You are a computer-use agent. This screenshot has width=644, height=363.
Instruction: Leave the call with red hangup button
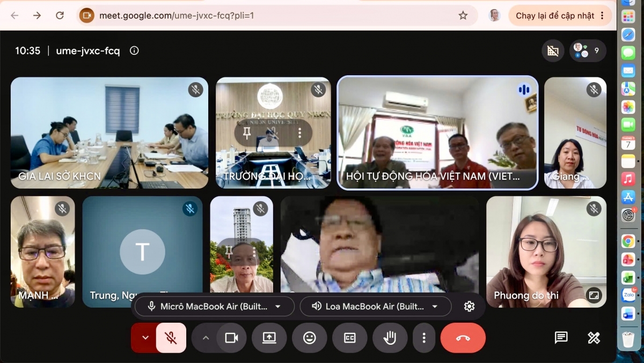pyautogui.click(x=463, y=338)
